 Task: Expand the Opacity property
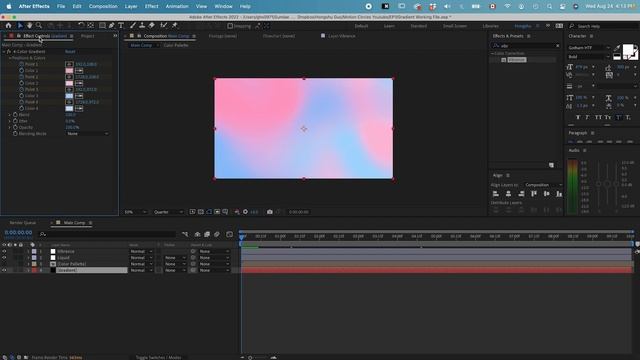click(10, 127)
